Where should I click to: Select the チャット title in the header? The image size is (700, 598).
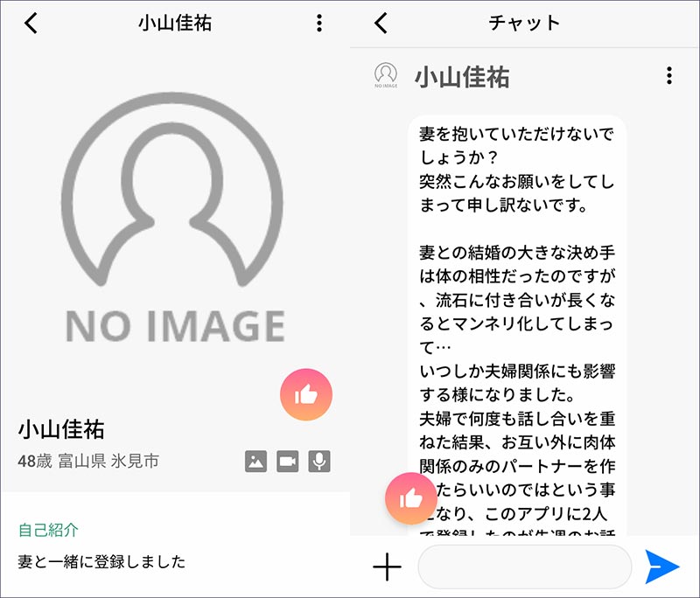pos(525,24)
